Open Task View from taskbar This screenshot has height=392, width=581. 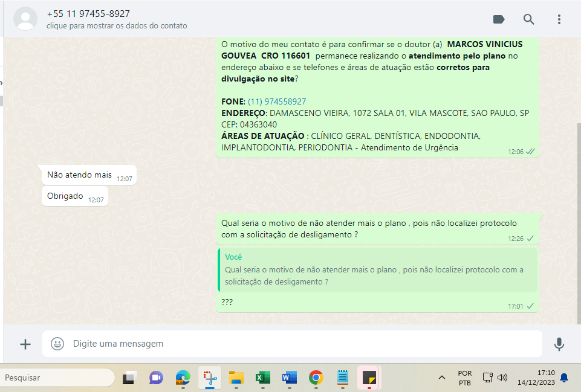click(x=130, y=378)
